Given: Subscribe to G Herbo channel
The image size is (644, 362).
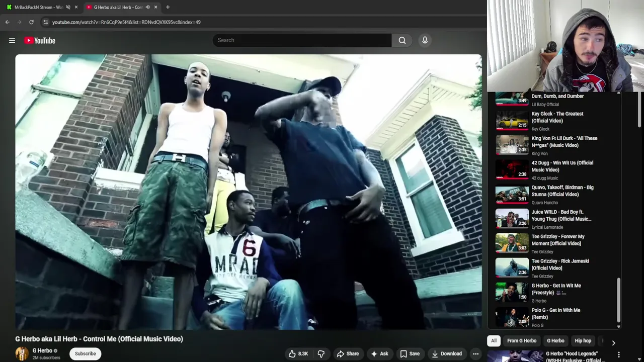Looking at the screenshot, I should pos(85,353).
